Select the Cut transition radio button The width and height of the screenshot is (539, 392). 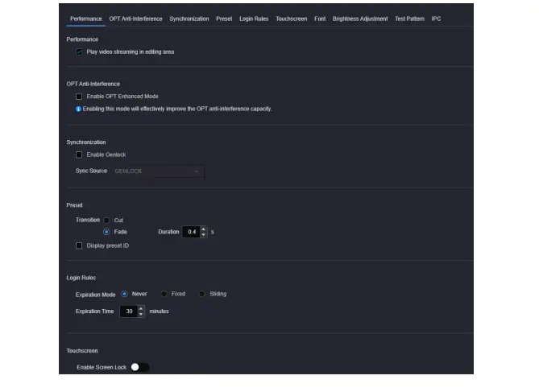coord(106,221)
